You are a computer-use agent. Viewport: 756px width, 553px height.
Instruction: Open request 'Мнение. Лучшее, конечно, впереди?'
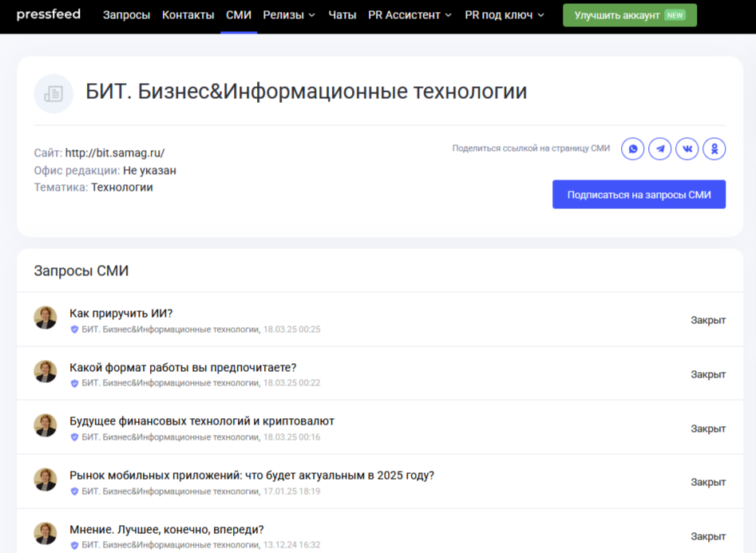166,529
